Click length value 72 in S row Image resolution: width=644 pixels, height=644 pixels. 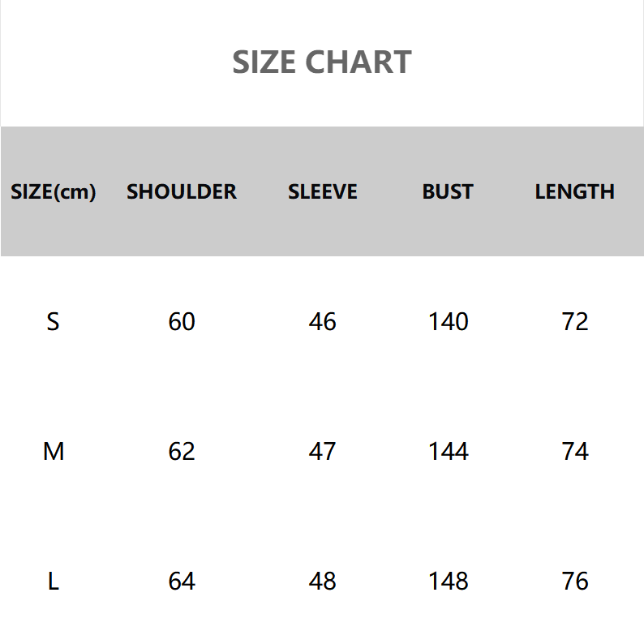[574, 322]
